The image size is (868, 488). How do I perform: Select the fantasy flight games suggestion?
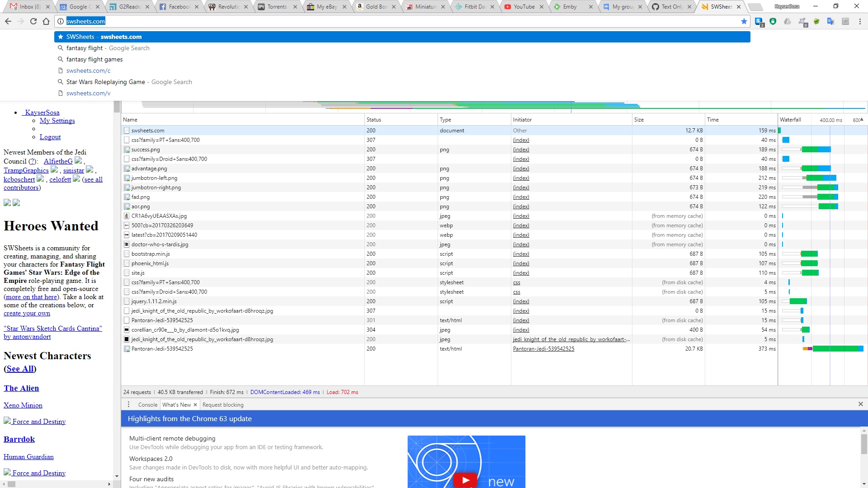tap(94, 59)
